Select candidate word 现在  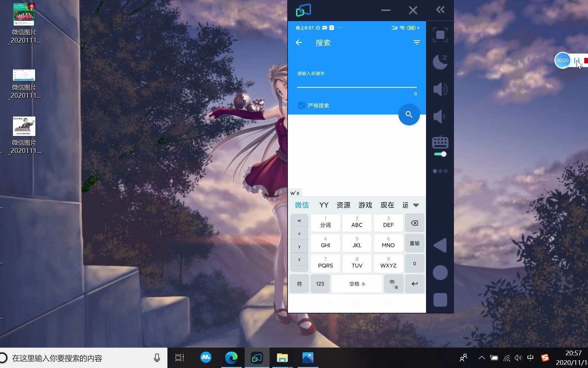tap(387, 205)
